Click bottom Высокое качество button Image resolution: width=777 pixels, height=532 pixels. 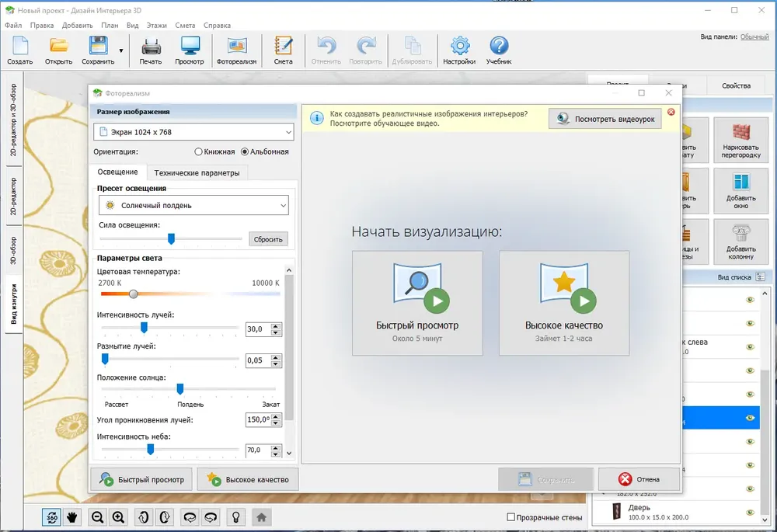coord(248,479)
